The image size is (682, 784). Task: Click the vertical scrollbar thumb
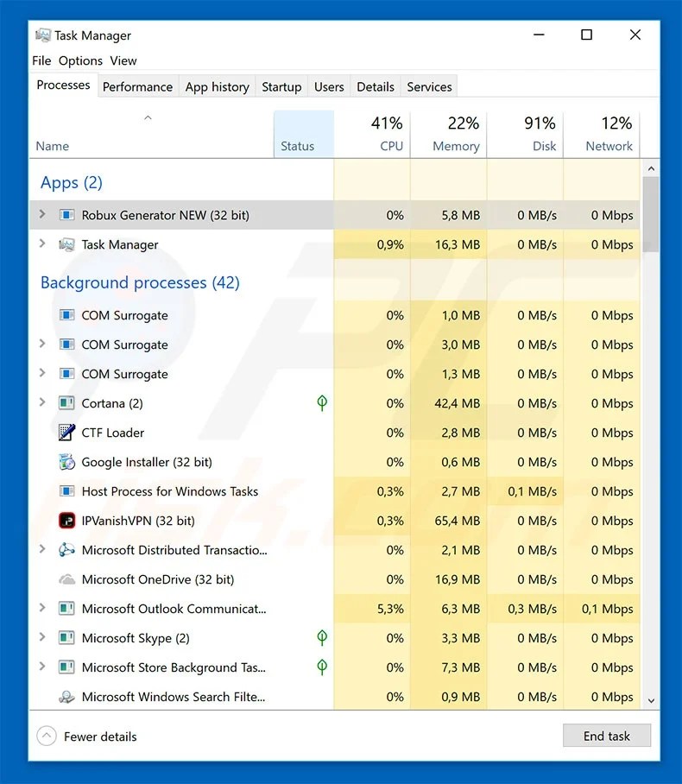651,214
